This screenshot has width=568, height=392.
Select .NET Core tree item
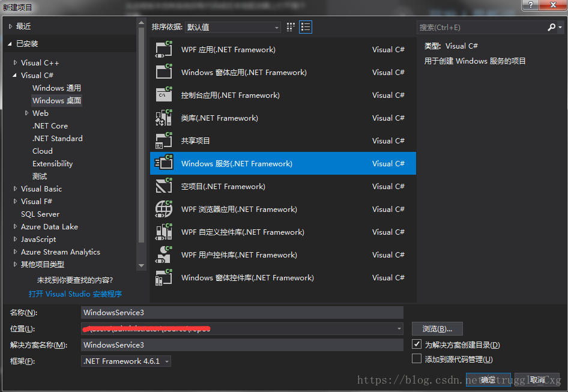click(50, 125)
